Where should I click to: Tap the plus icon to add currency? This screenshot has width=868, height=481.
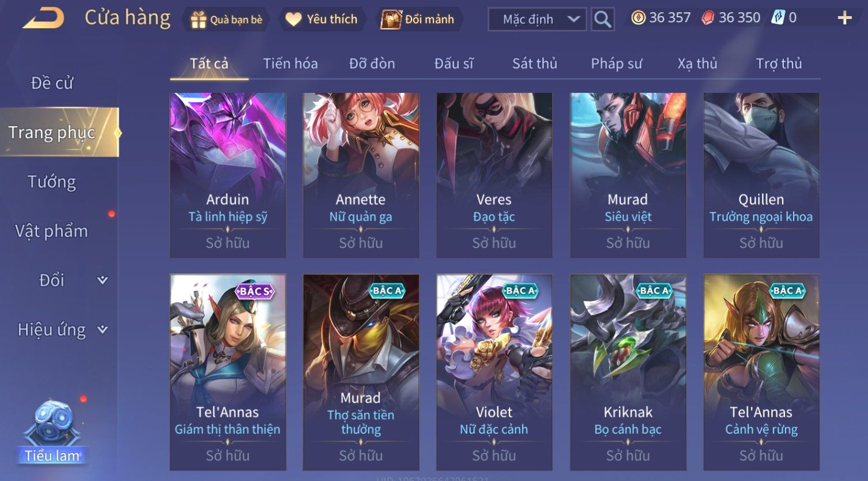(x=844, y=18)
